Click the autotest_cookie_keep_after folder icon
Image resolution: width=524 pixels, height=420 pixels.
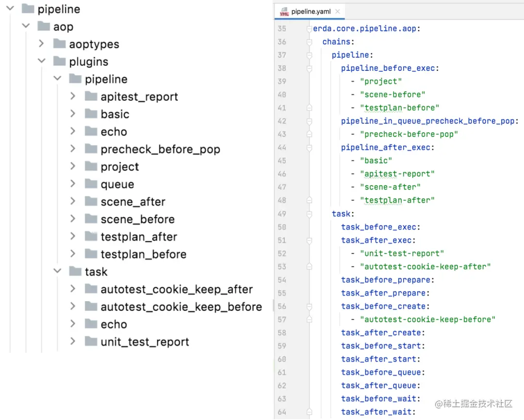coord(91,289)
